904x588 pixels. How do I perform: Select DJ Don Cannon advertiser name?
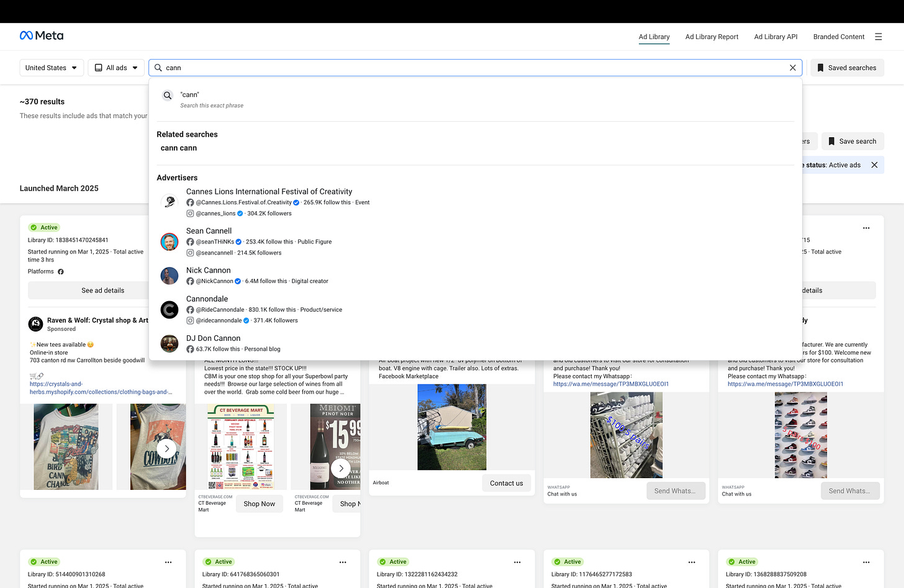[213, 338]
